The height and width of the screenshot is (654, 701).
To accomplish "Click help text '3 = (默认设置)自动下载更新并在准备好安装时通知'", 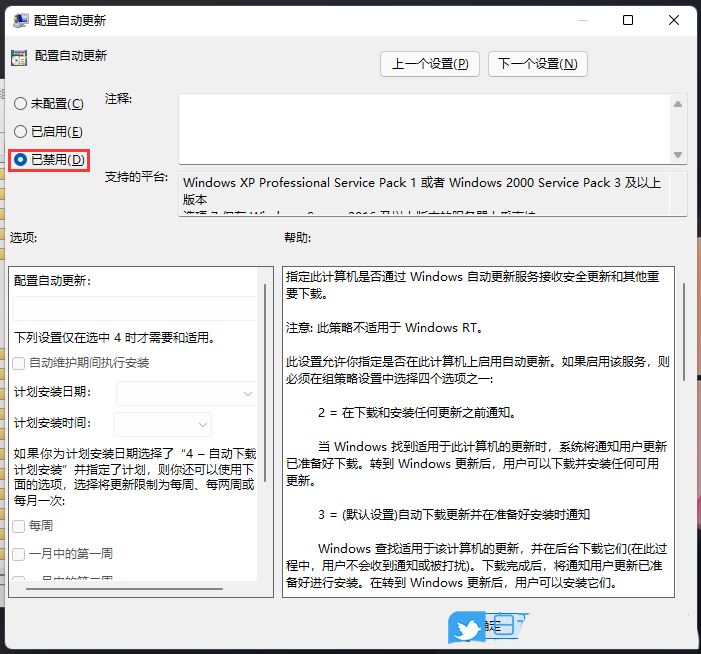I will pos(454,515).
